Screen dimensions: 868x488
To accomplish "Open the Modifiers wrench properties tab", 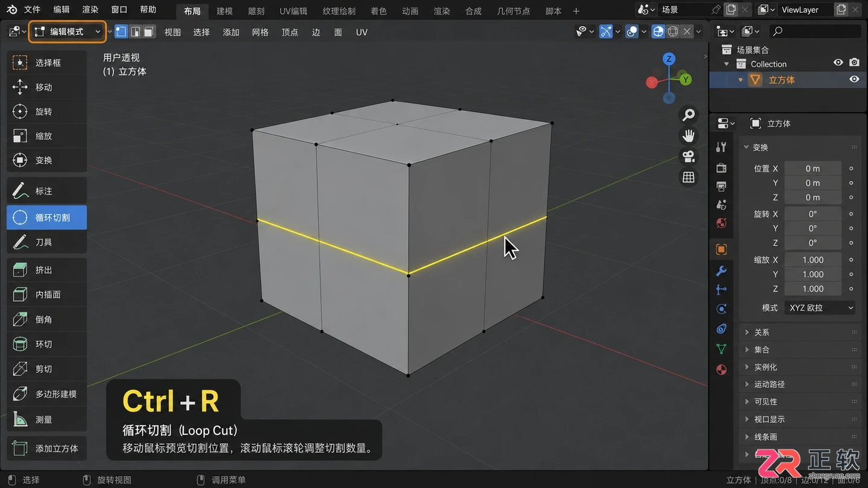I will 721,271.
